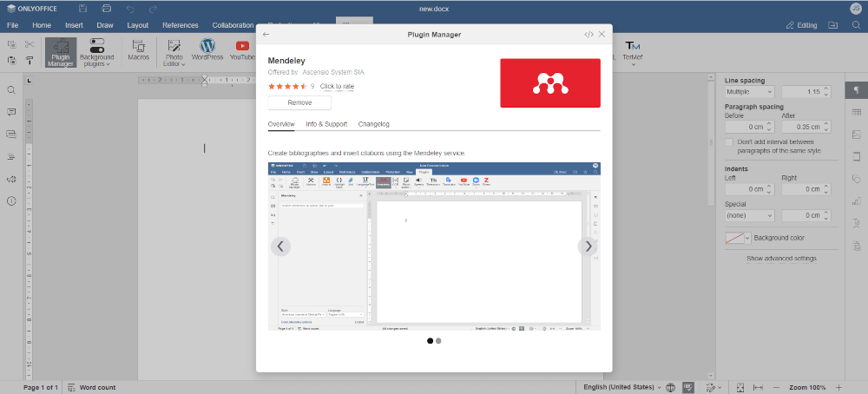Screen dimensions: 868x394
Task: Open mail merge settings in right sidebar
Action: pyautogui.click(x=857, y=245)
